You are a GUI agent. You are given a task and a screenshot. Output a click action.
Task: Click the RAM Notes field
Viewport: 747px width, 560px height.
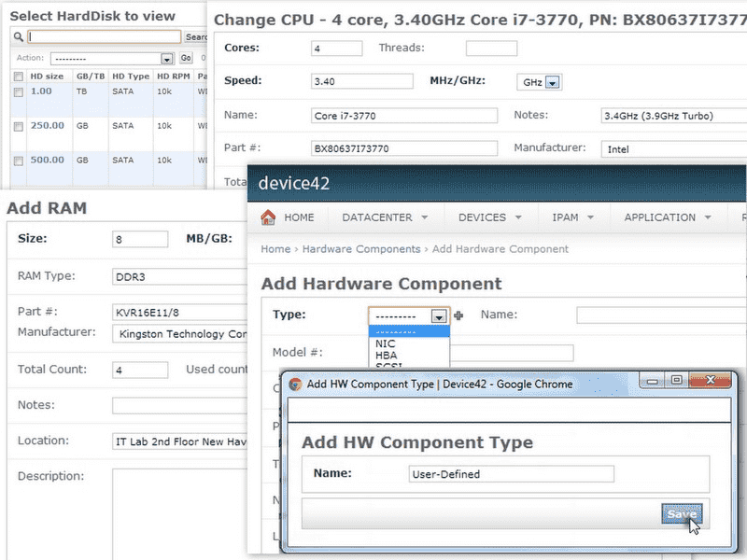click(x=179, y=406)
